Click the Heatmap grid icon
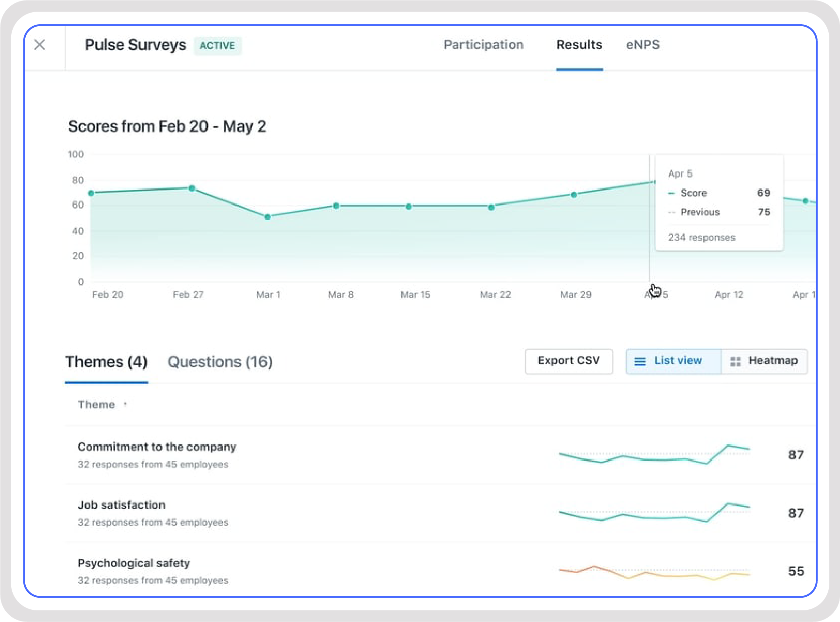The width and height of the screenshot is (840, 622). tap(735, 361)
